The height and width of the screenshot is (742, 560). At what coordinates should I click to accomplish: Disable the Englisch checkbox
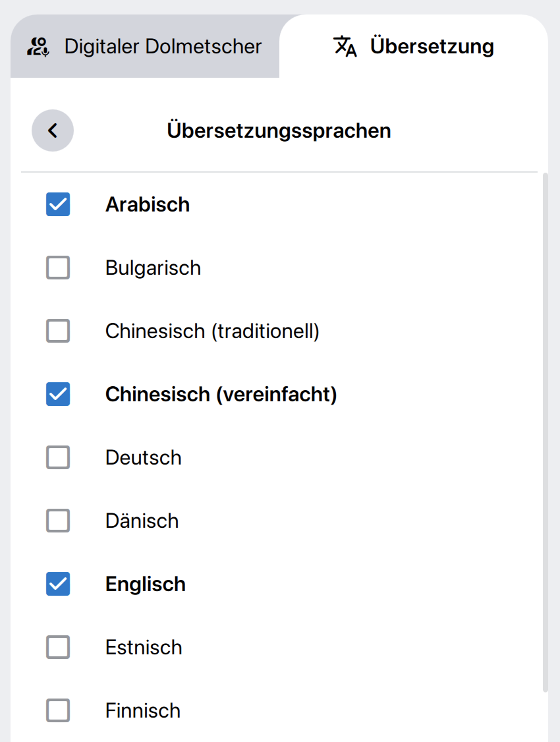(58, 584)
